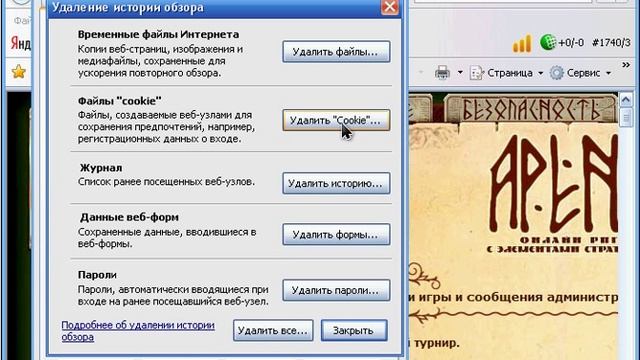Click the "Удалить историю..." button

point(336,183)
